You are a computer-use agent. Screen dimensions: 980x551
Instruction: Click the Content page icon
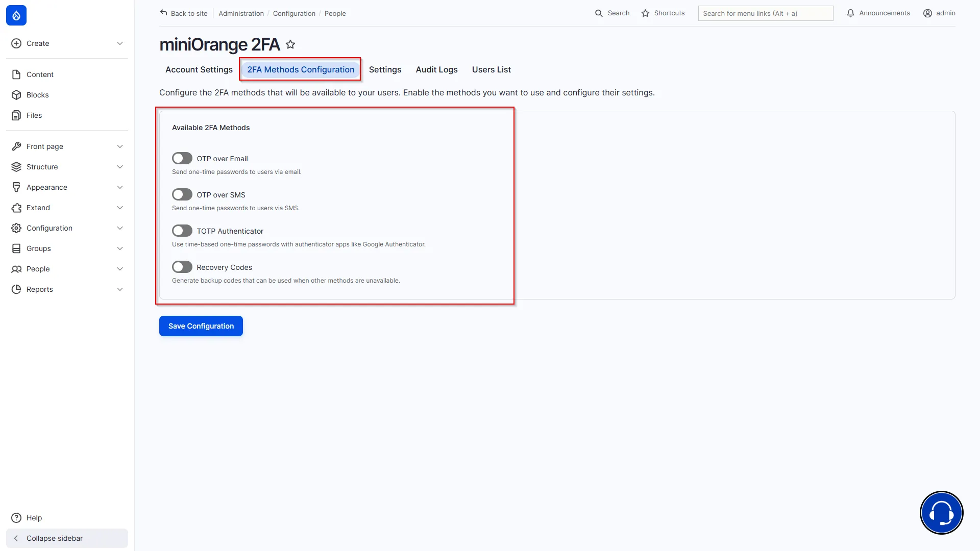(16, 74)
